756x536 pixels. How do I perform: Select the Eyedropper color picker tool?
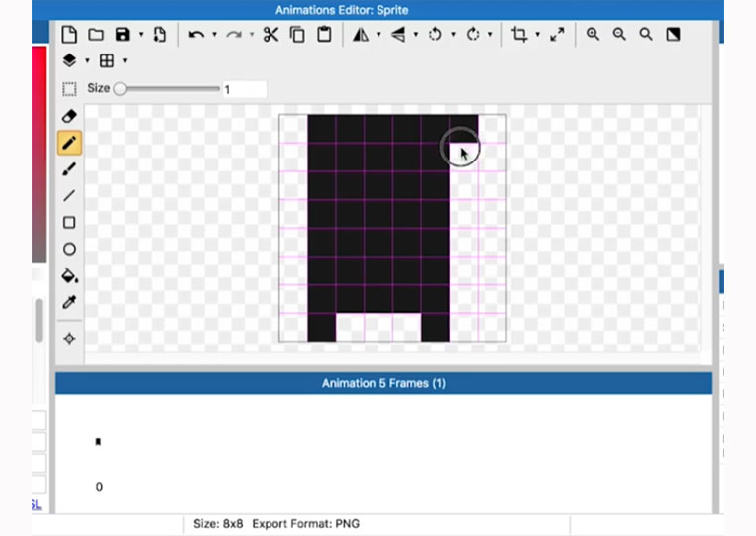pyautogui.click(x=70, y=302)
